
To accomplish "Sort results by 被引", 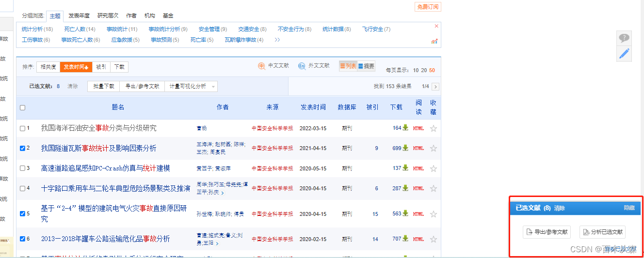I will (x=101, y=67).
